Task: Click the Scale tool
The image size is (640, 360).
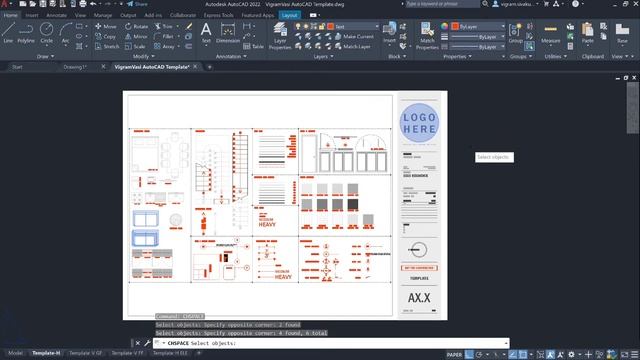Action: click(135, 47)
